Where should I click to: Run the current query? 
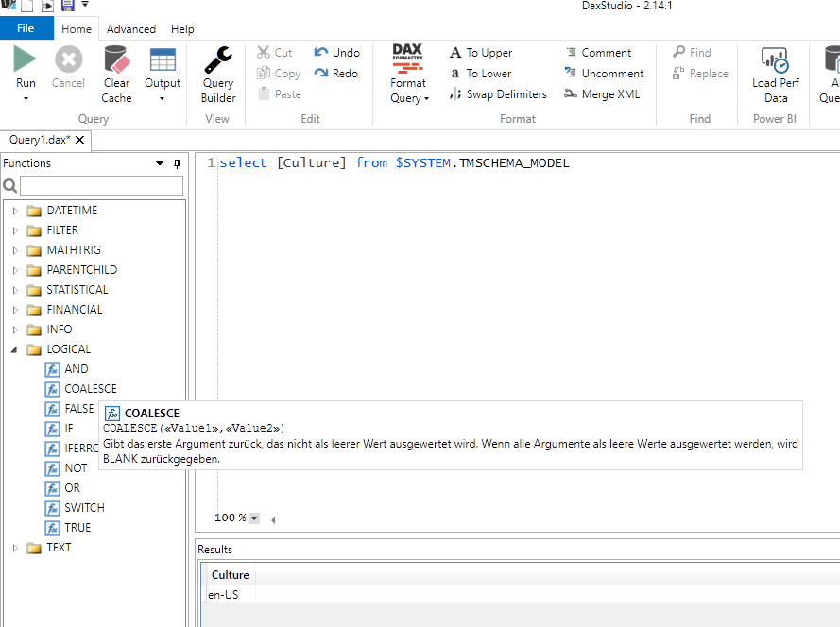pyautogui.click(x=26, y=66)
